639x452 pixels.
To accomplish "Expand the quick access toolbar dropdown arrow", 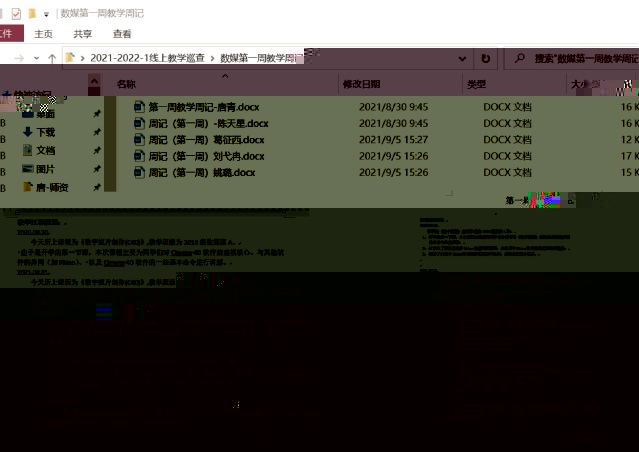I will point(46,14).
